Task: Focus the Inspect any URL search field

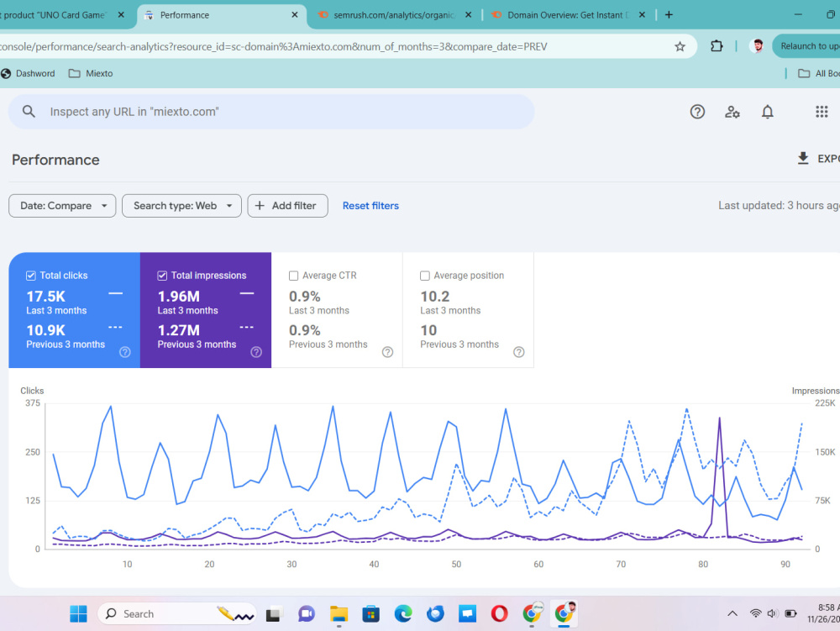Action: (271, 112)
